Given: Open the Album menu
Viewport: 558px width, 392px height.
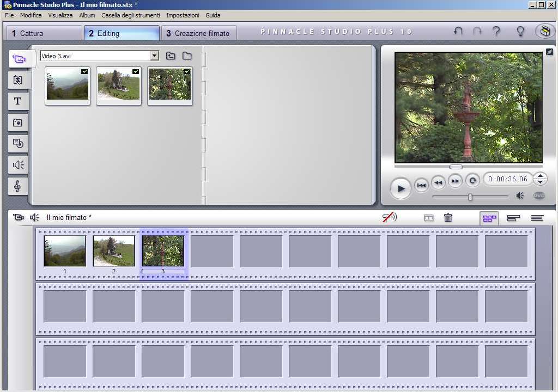Looking at the screenshot, I should pos(87,15).
